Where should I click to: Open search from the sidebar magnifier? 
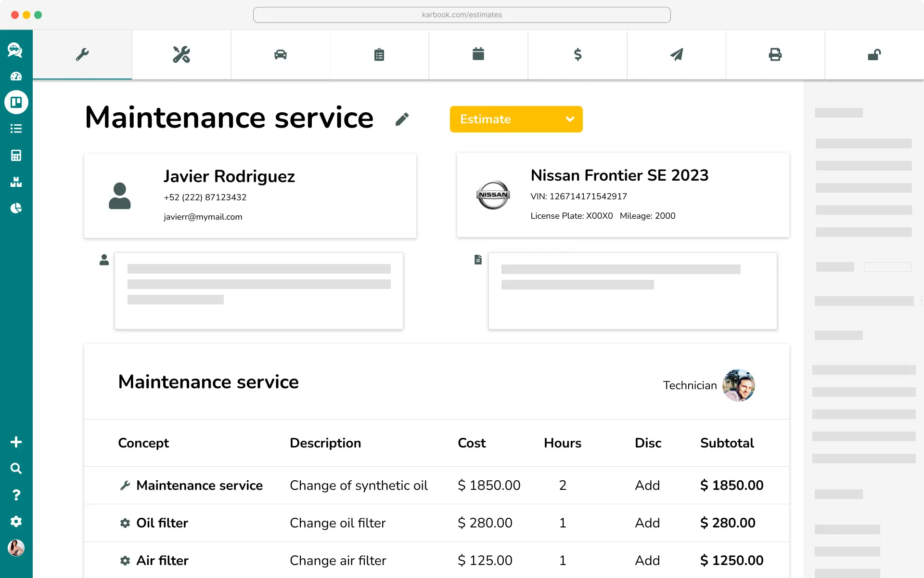(16, 468)
